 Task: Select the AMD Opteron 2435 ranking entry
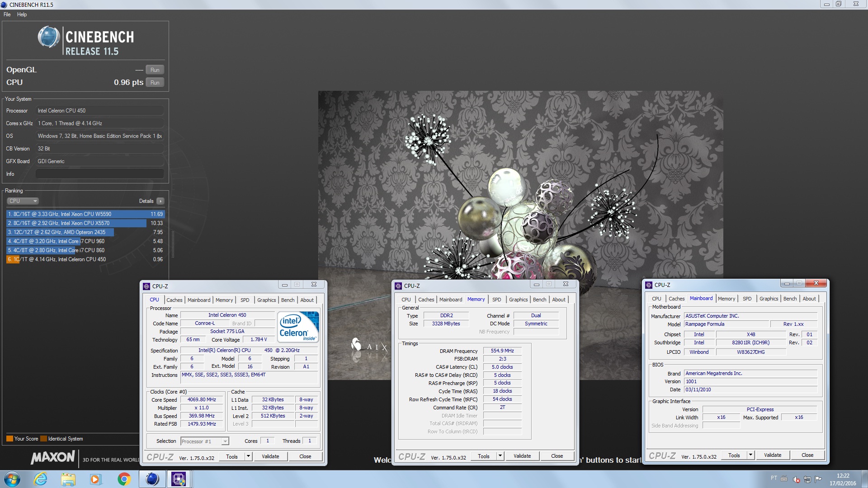[x=85, y=232]
